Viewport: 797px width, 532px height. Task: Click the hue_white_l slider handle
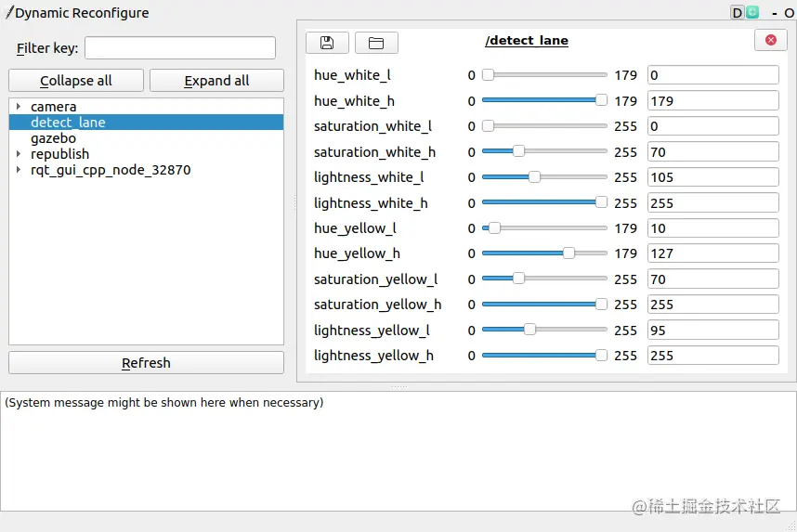click(x=488, y=75)
